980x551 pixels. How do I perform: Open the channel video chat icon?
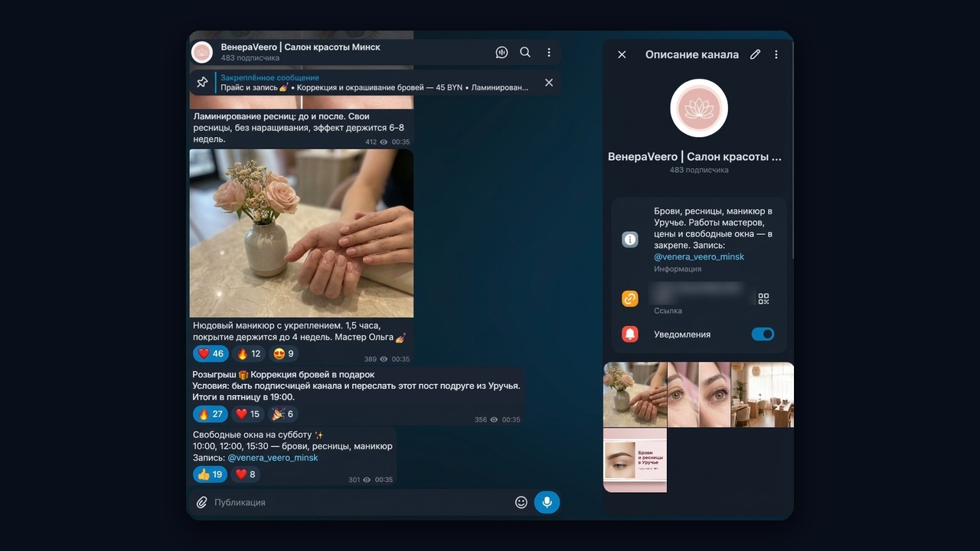[502, 53]
